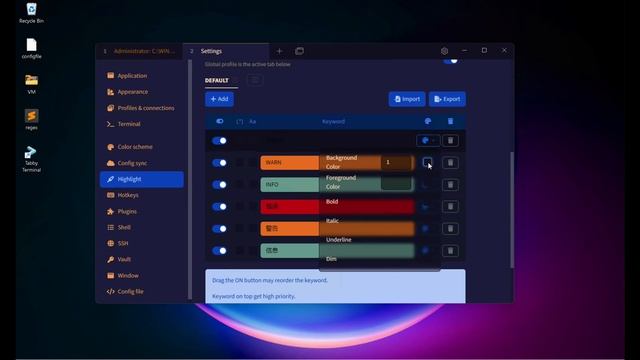This screenshot has height=360, width=640.
Task: Toggle off the INFO keyword
Action: 220,184
